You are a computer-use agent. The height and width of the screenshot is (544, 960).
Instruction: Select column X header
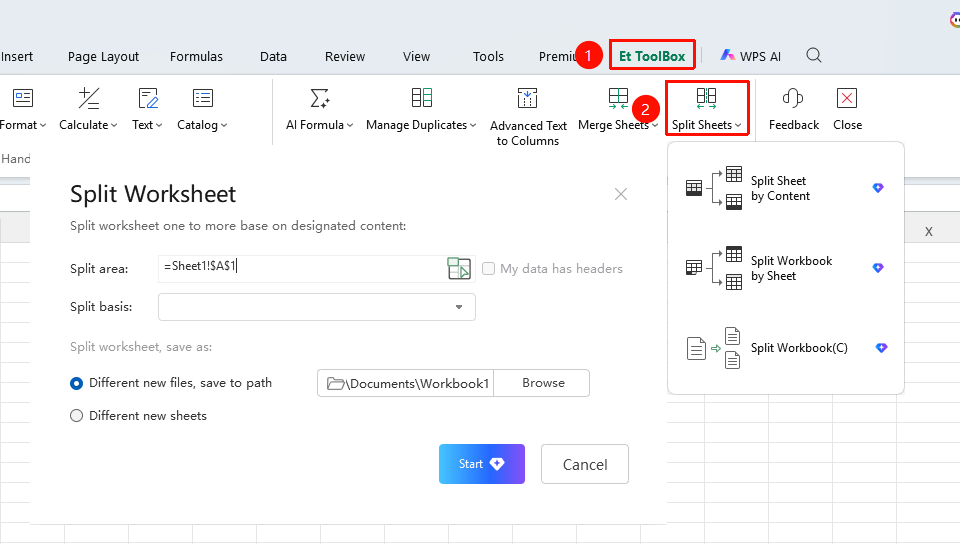(929, 232)
